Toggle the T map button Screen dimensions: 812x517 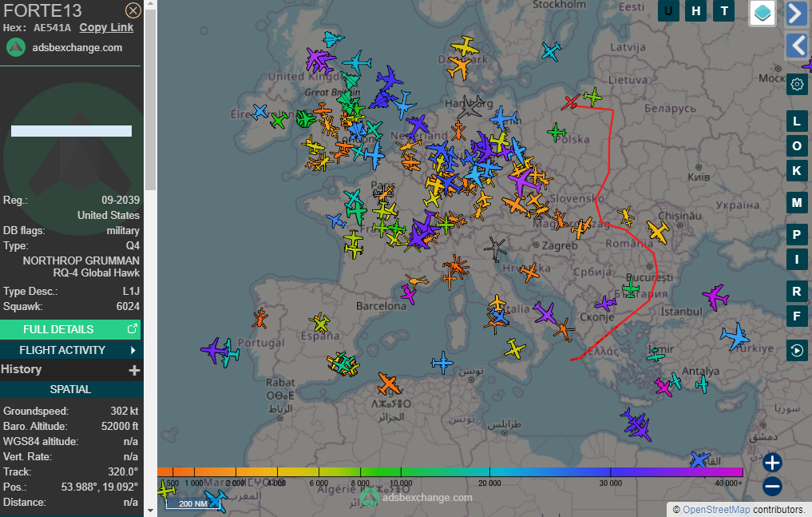724,11
